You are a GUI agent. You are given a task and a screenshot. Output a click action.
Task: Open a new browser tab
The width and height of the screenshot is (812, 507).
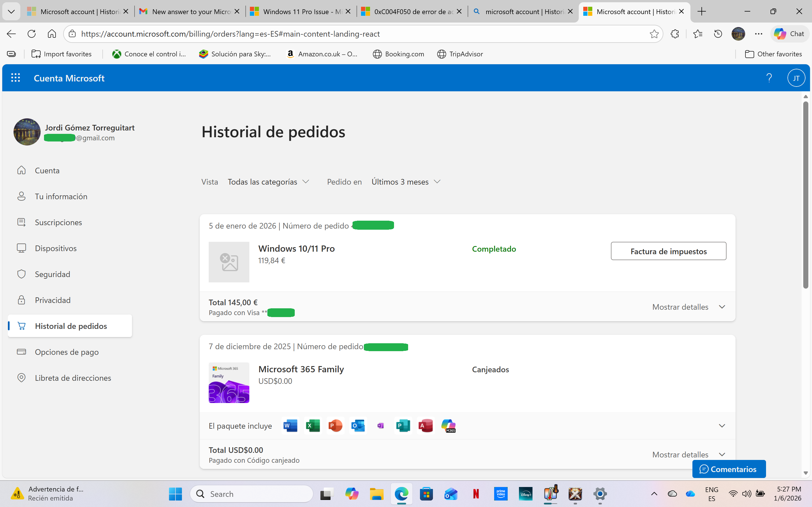[702, 12]
